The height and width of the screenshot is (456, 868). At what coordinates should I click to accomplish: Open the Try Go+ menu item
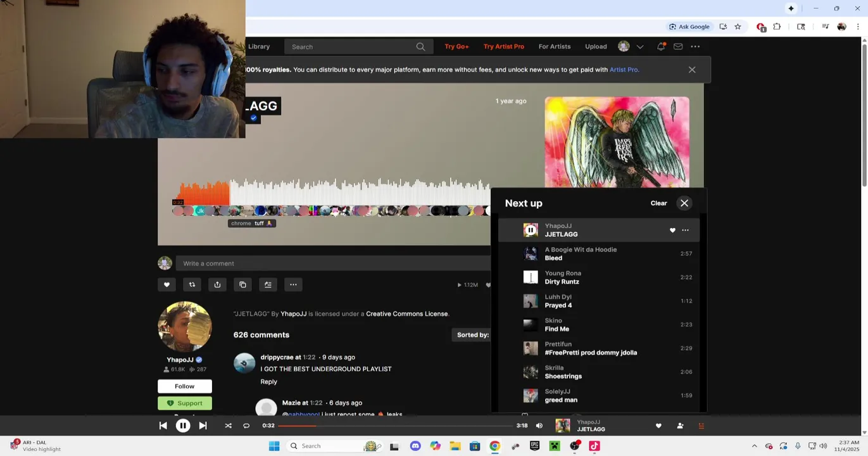456,46
